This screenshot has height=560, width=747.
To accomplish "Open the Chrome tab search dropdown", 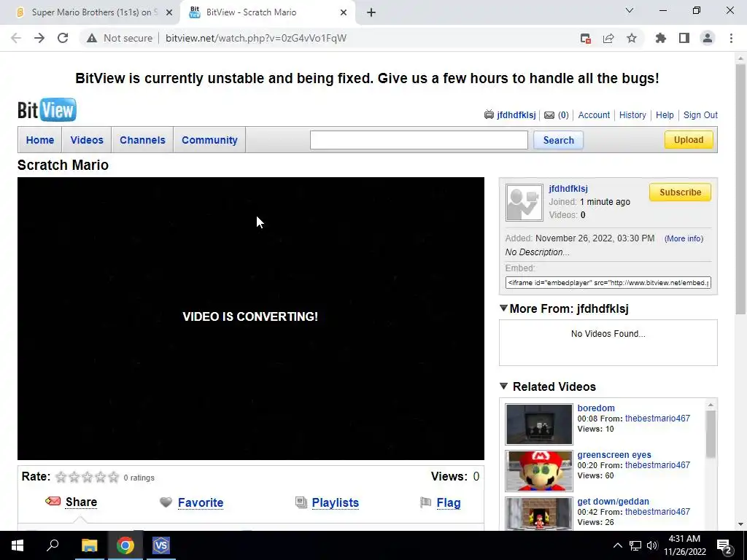I will pyautogui.click(x=630, y=10).
